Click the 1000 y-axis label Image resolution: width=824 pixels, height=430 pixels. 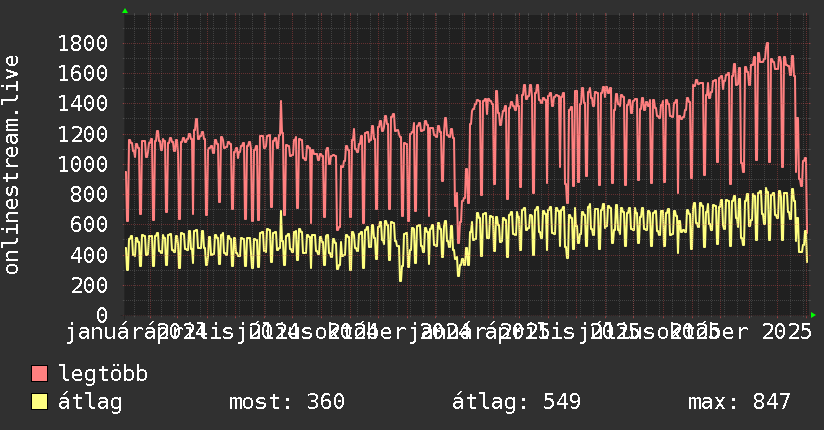[x=83, y=164]
